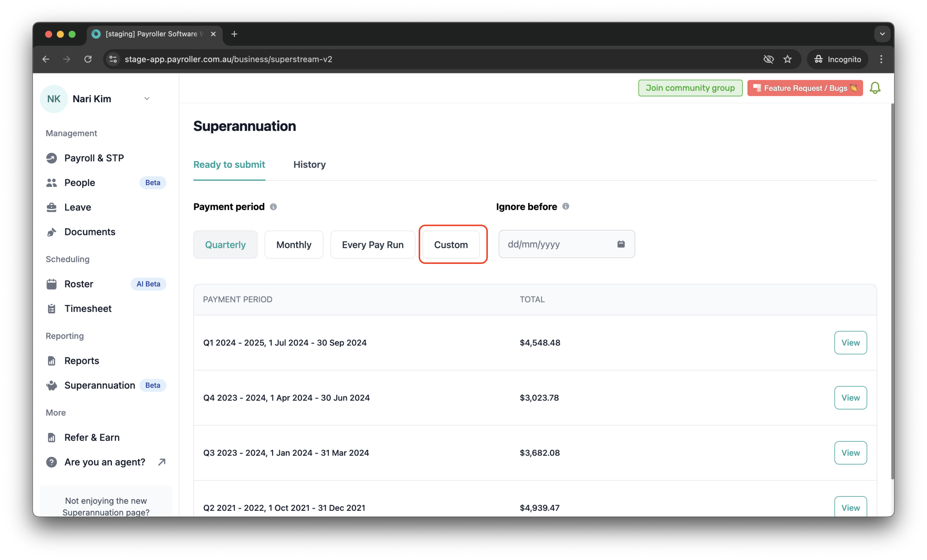Image resolution: width=927 pixels, height=560 pixels.
Task: Select the Ready to submit tab
Action: (229, 164)
